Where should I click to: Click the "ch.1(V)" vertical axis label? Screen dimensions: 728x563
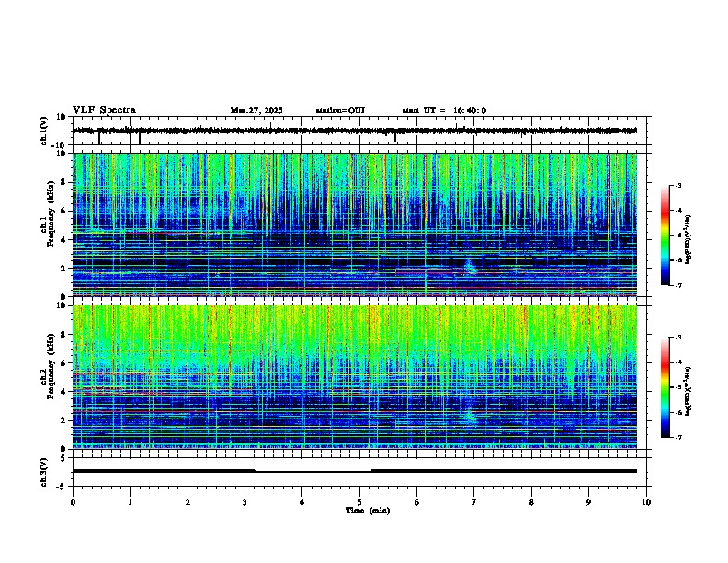click(x=44, y=131)
